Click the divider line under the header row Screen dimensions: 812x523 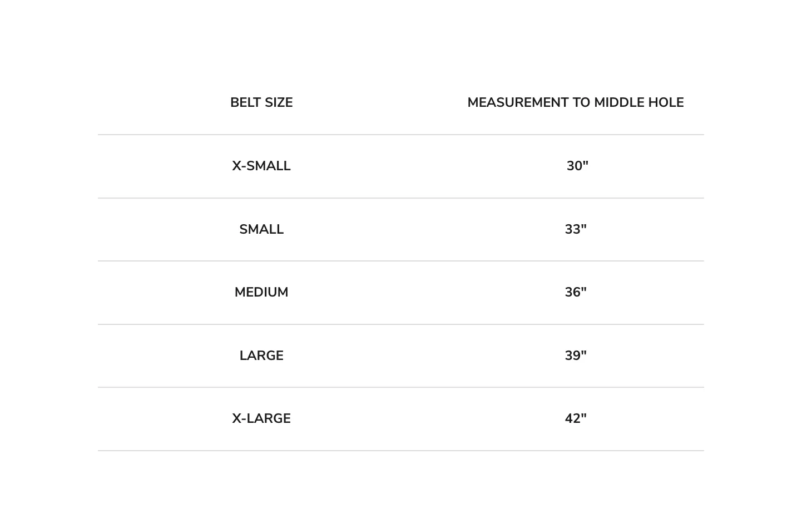[401, 135]
